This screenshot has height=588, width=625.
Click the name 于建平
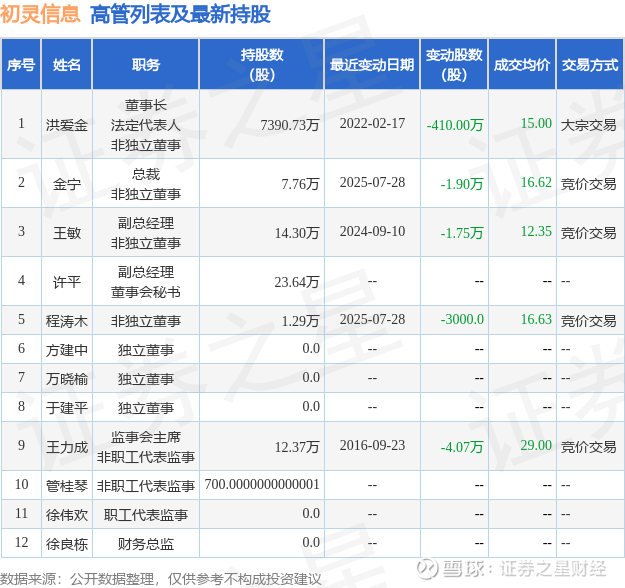coord(67,408)
